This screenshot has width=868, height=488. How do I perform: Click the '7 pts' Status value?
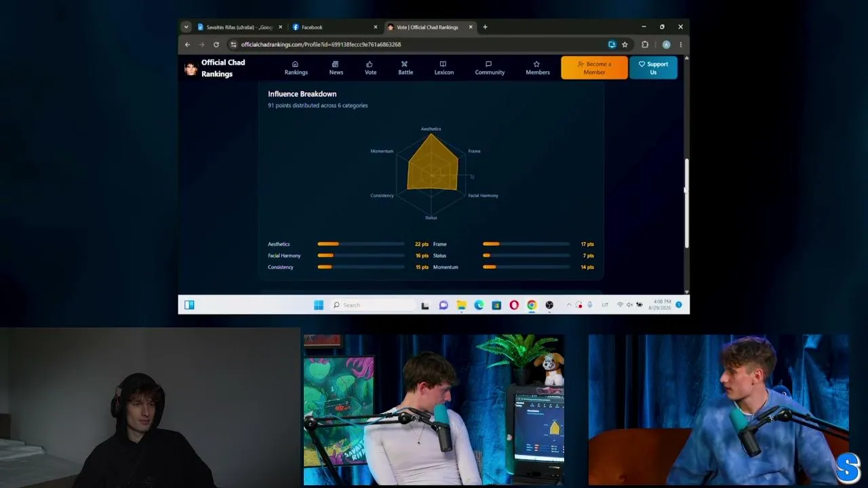pyautogui.click(x=589, y=256)
